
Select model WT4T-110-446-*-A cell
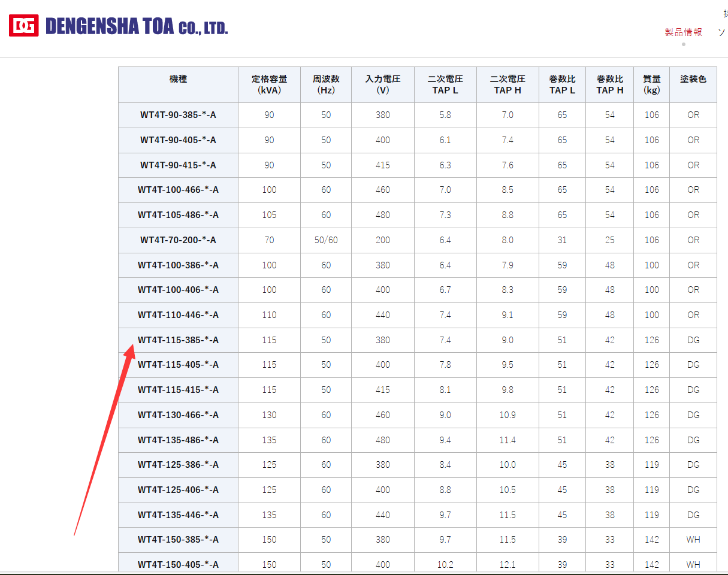point(178,315)
